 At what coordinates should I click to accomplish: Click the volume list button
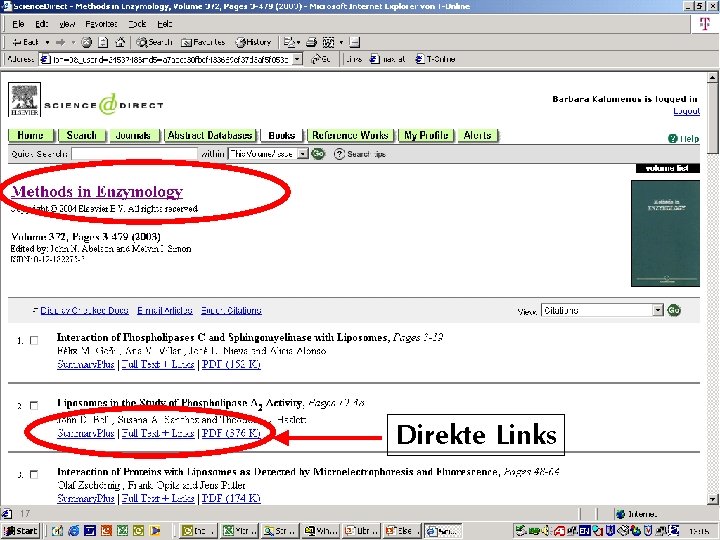point(668,168)
